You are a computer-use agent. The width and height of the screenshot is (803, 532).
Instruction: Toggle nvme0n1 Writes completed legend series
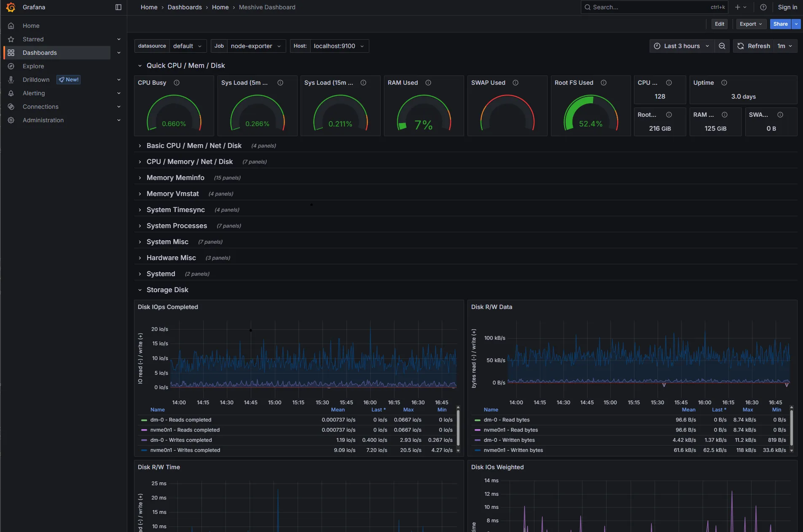[185, 450]
